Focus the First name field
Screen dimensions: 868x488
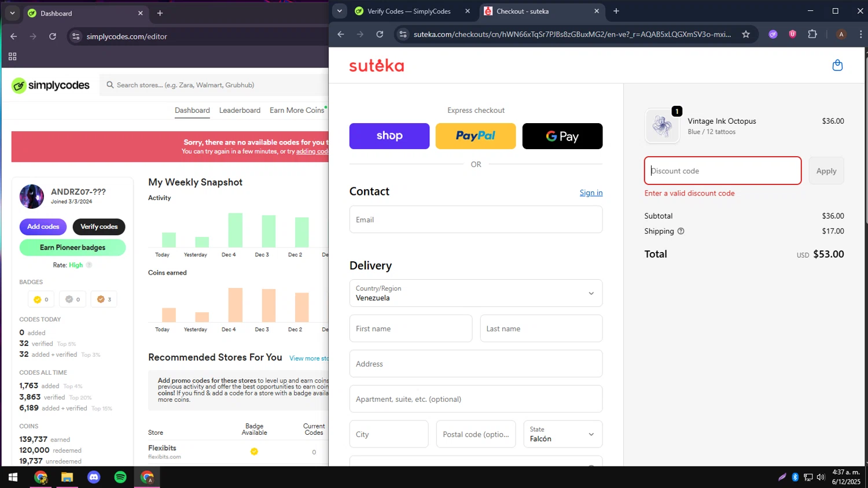pos(411,328)
